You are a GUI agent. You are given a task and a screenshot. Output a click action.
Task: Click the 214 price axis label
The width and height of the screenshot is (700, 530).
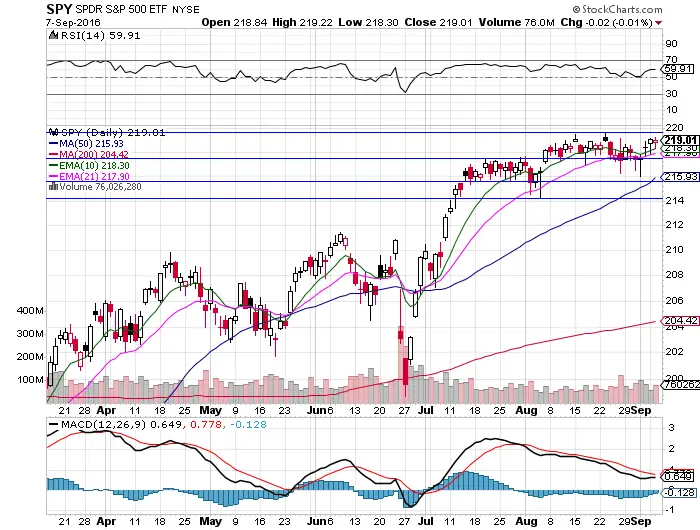click(x=675, y=201)
